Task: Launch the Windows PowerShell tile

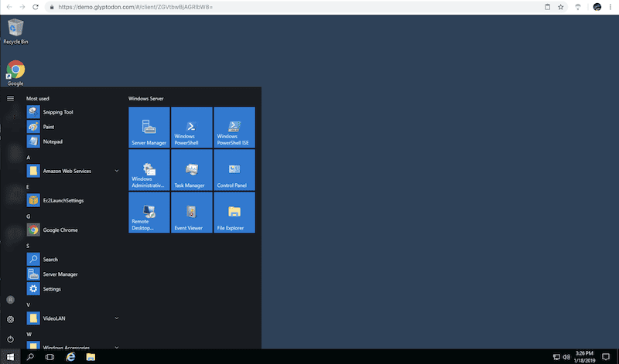Action: pyautogui.click(x=191, y=128)
